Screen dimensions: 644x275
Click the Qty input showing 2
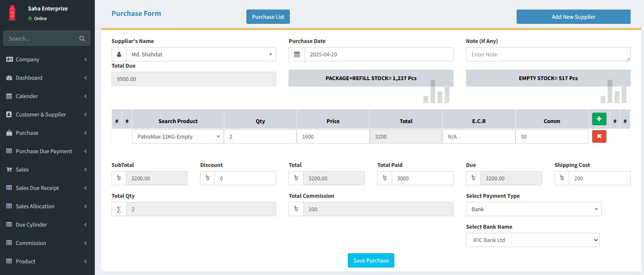click(260, 136)
